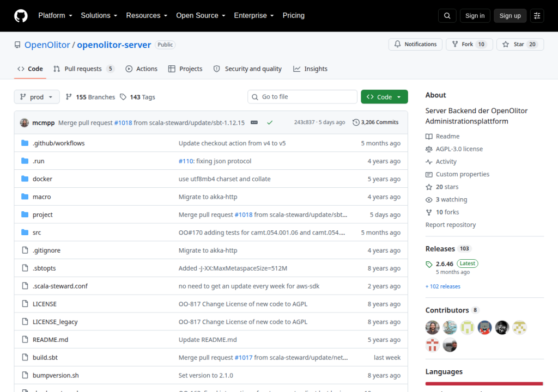
Task: Click the 3,206 Commits link
Action: [x=375, y=122]
